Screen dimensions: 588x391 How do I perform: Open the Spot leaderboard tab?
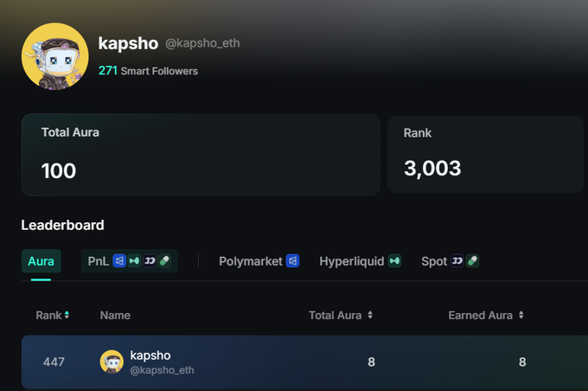click(x=450, y=260)
